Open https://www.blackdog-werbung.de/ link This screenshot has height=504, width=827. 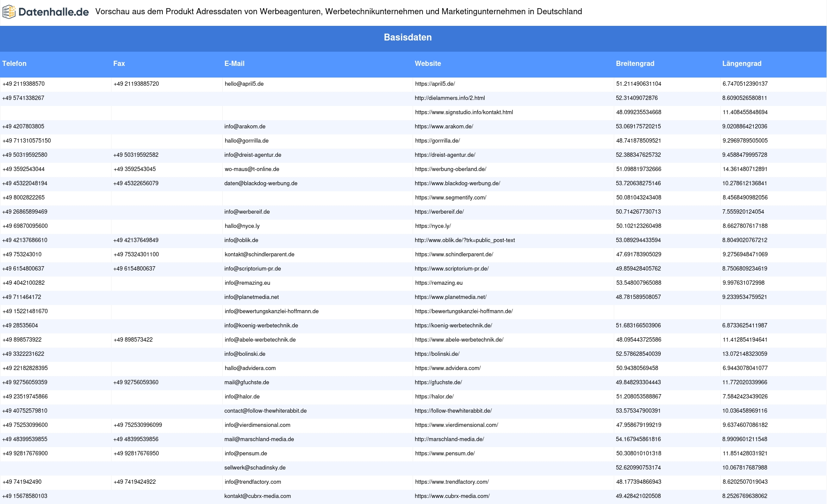coord(457,184)
